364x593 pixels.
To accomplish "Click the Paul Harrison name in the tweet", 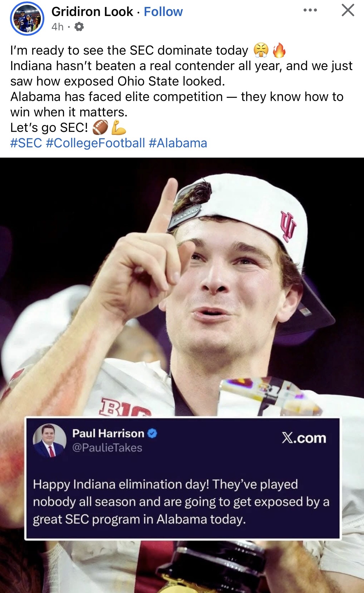I will coord(108,433).
